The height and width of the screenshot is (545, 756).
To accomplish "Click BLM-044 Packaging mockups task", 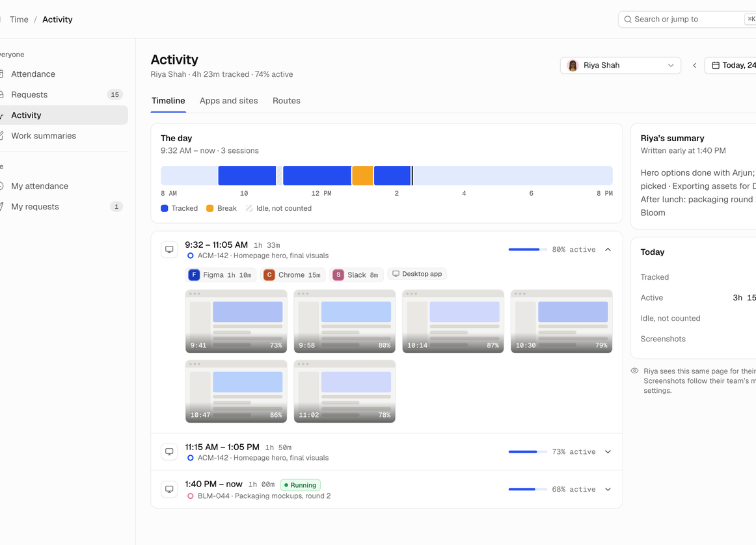I will pyautogui.click(x=264, y=496).
